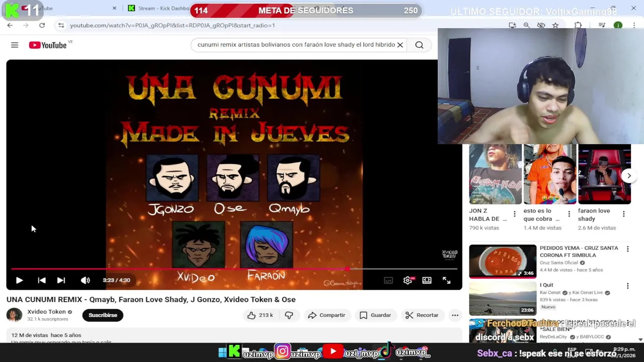
Task: Open the PEDIDOS YEMA - CRUZ SANTA title
Action: pos(579,251)
